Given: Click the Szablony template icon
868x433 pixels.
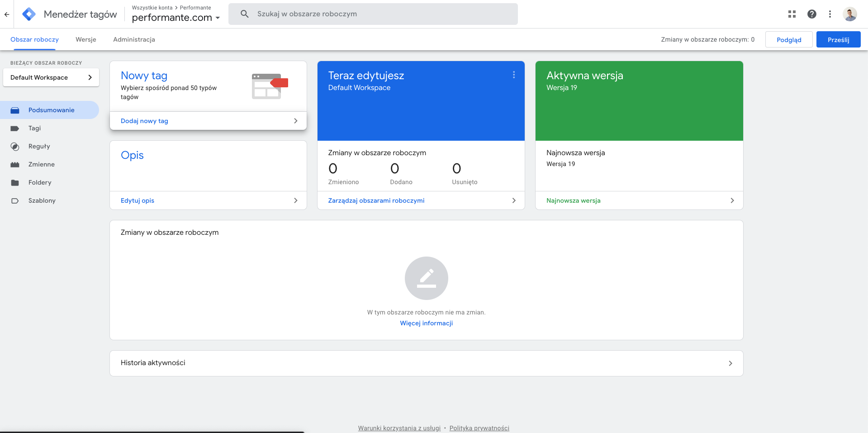Looking at the screenshot, I should pos(15,201).
